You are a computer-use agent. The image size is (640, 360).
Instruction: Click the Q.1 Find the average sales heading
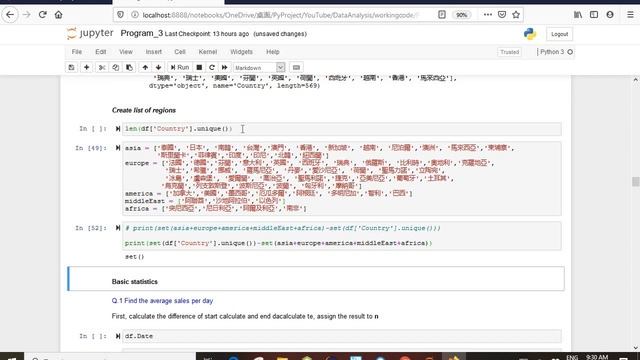[162, 301]
